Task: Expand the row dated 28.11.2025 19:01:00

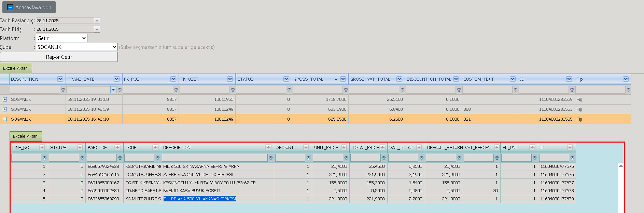Action: pos(5,99)
